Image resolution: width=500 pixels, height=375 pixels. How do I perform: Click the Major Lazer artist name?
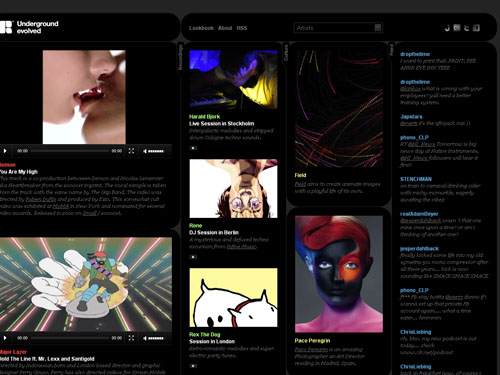pos(13,352)
